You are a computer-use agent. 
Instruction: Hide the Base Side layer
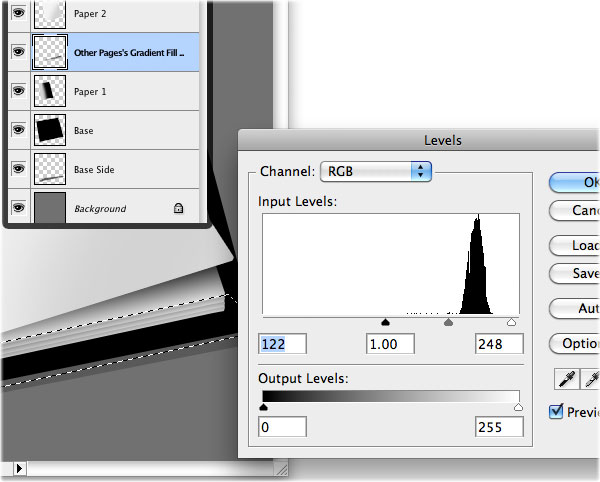click(18, 169)
